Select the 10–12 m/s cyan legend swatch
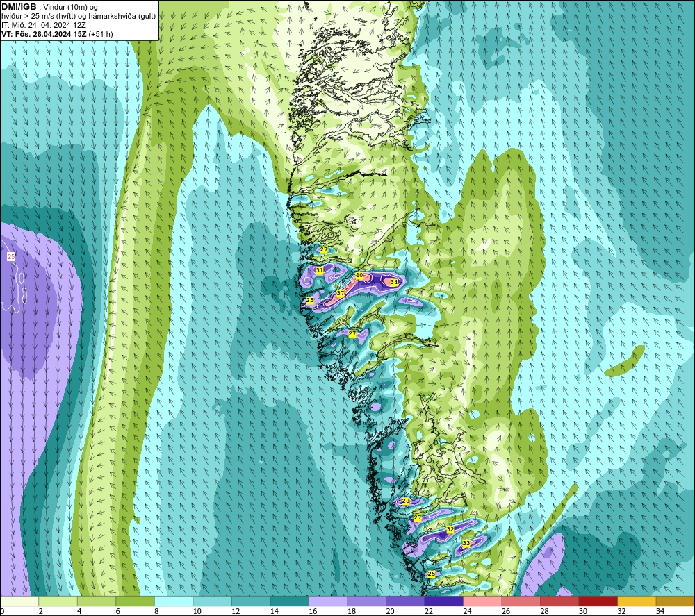Screen dimensions: 695x616 [212, 601]
